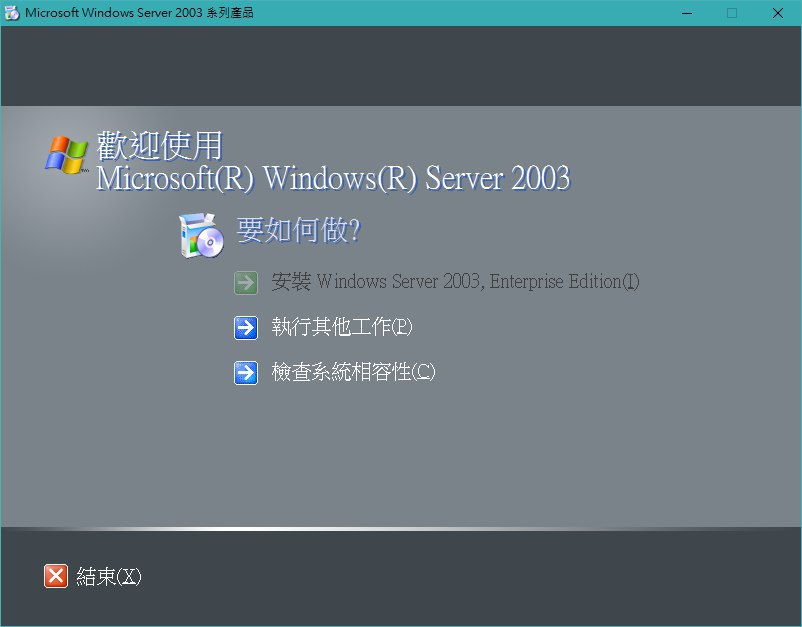Click the blue arrow icon beside 執行其他工作

click(246, 327)
